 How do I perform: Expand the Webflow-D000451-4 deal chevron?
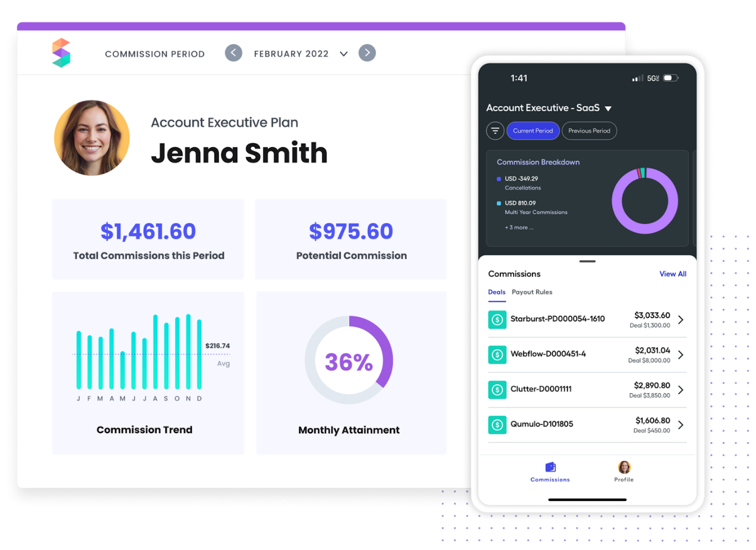tap(680, 355)
